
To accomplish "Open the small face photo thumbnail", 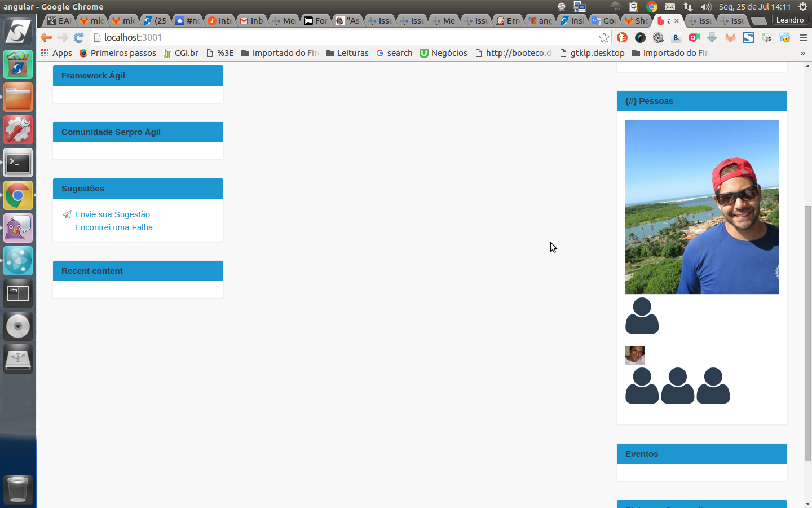I will pos(635,356).
